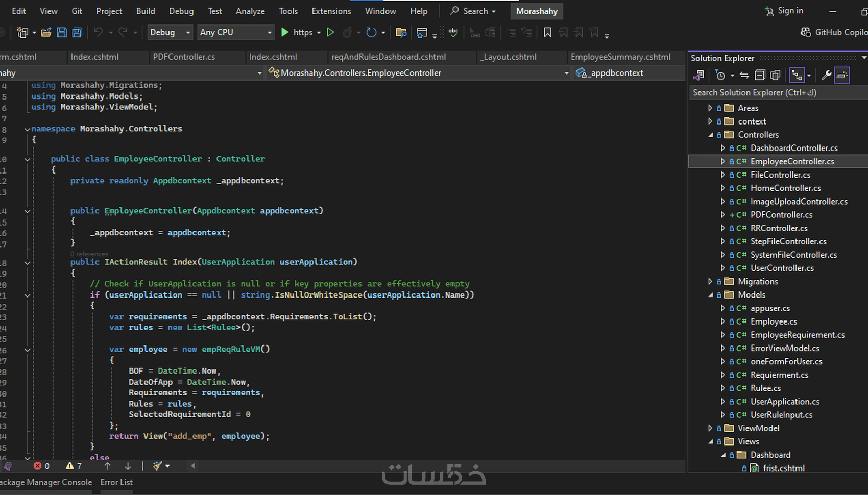The image size is (868, 495).
Task: Collapse the namespace Morashahy.Controllers code block
Action: 27,129
